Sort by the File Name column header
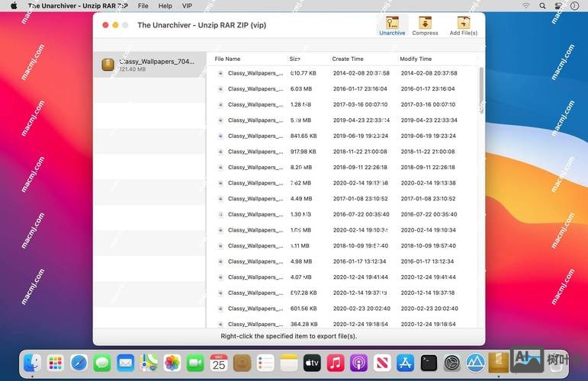The image size is (588, 381). (227, 59)
